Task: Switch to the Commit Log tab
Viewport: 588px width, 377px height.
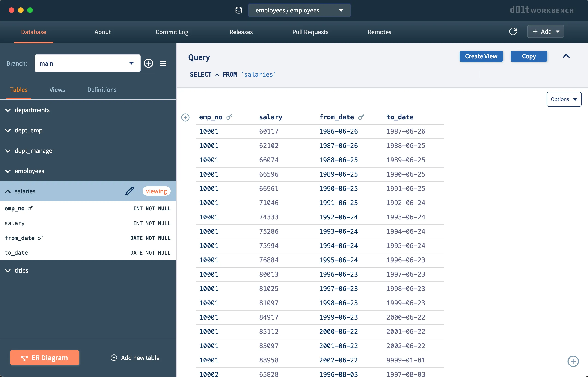Action: (172, 32)
